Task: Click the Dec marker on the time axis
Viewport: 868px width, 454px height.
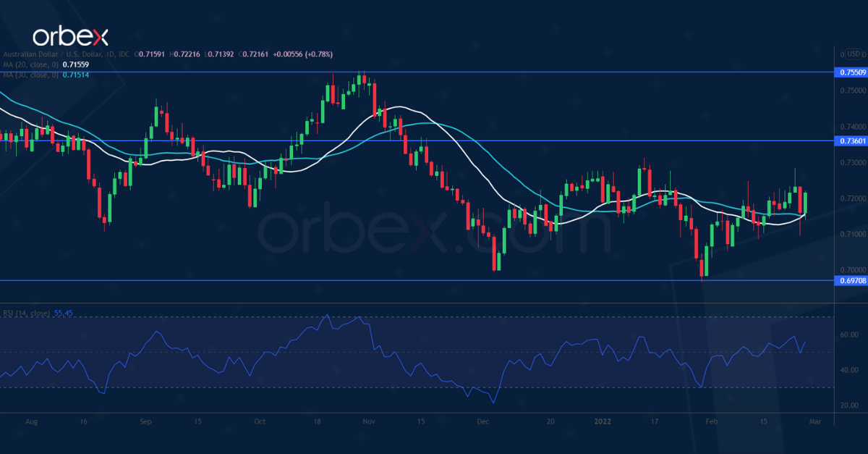Action: pos(483,420)
